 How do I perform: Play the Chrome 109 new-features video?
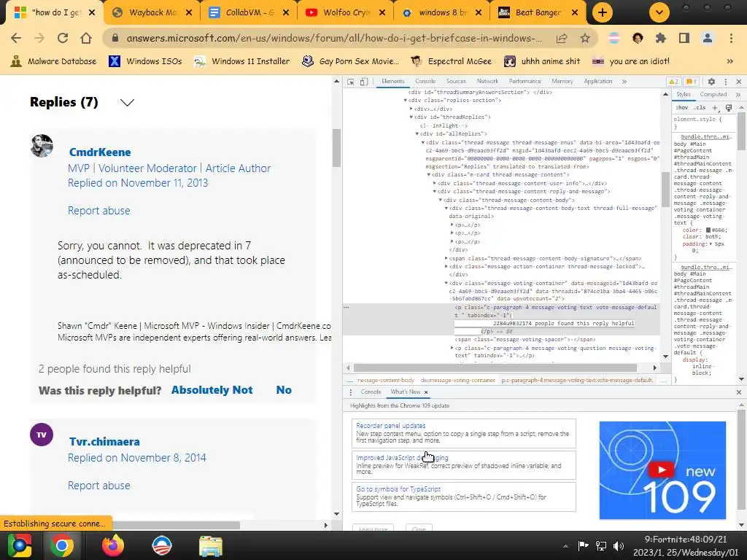point(661,470)
